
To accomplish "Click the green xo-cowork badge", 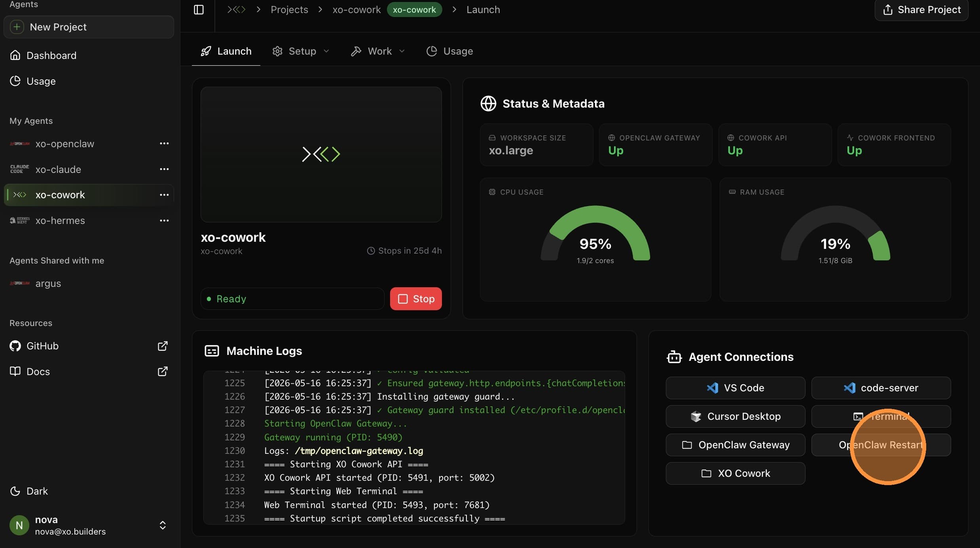I will 414,9.
